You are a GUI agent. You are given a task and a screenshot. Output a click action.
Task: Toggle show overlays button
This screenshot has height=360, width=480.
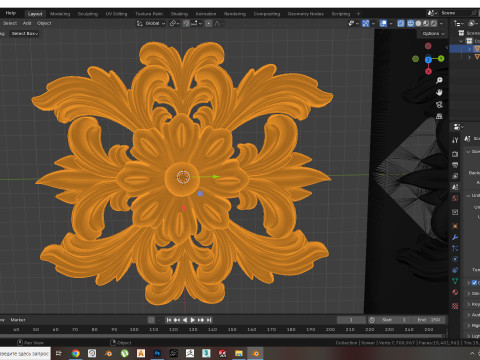[383, 23]
